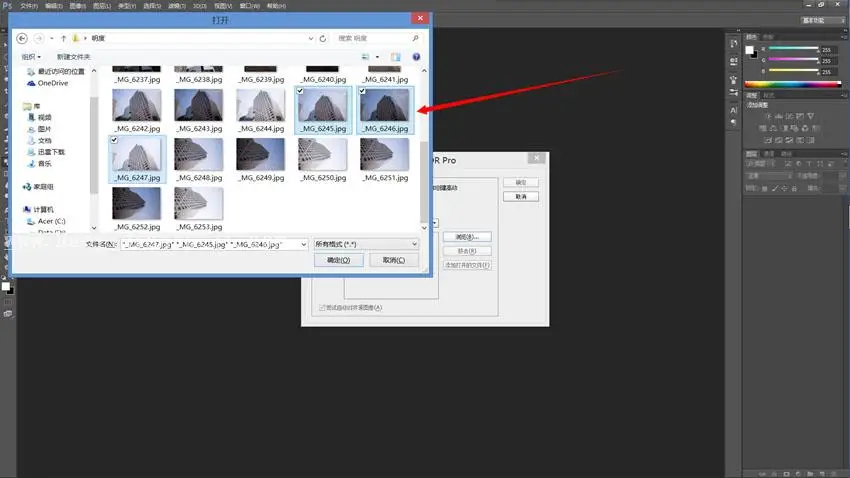
Task: Open the 组织 organize menu
Action: click(31, 57)
